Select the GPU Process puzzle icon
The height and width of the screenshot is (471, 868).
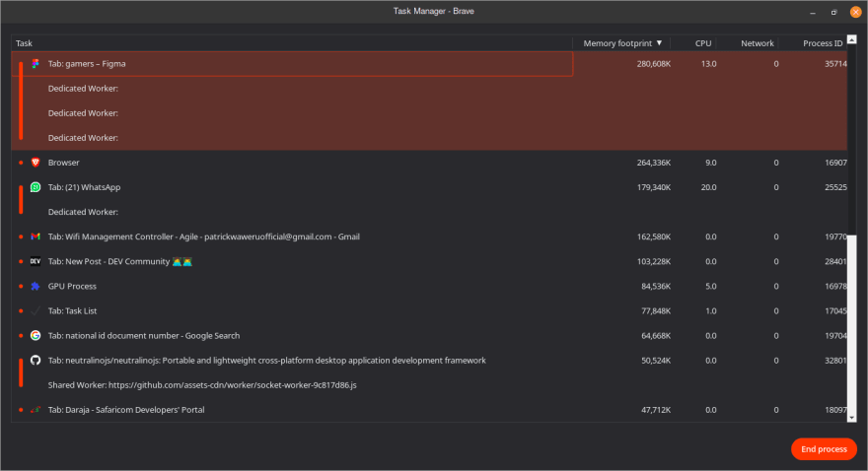(36, 287)
